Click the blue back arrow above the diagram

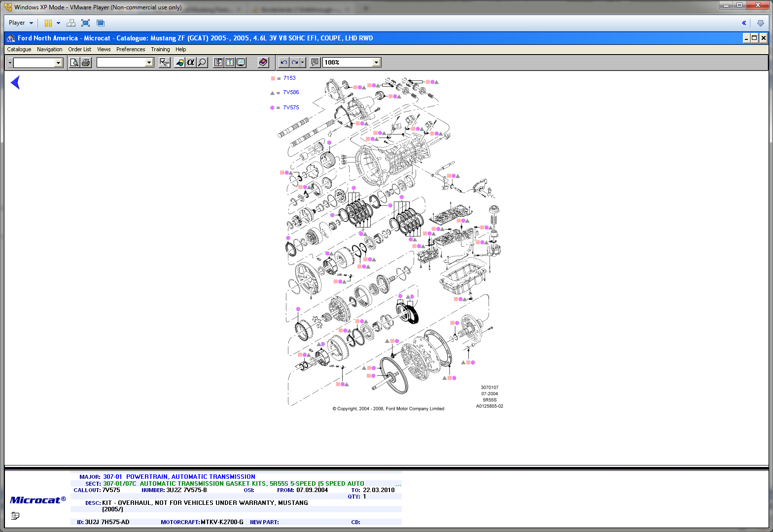pyautogui.click(x=15, y=82)
